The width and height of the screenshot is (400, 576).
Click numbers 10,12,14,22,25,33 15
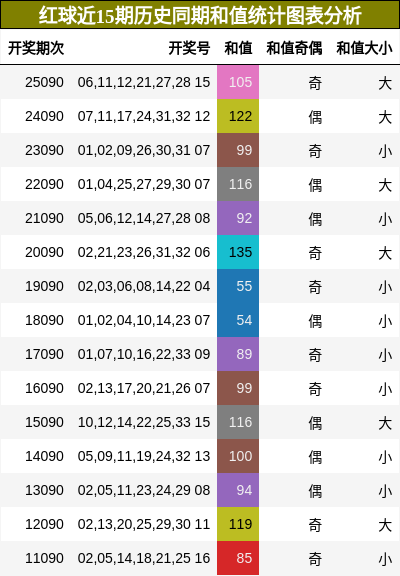[144, 422]
